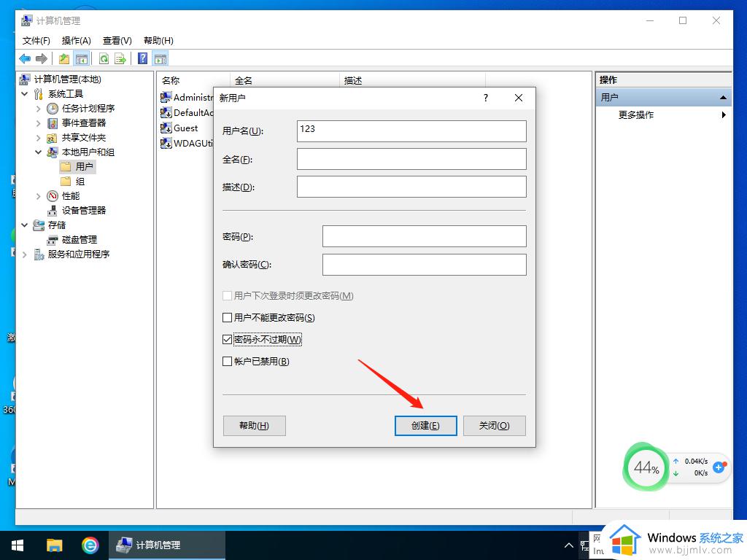Viewport: 747px width, 560px height.
Task: Open 磁盘管理 in the tree
Action: [80, 239]
